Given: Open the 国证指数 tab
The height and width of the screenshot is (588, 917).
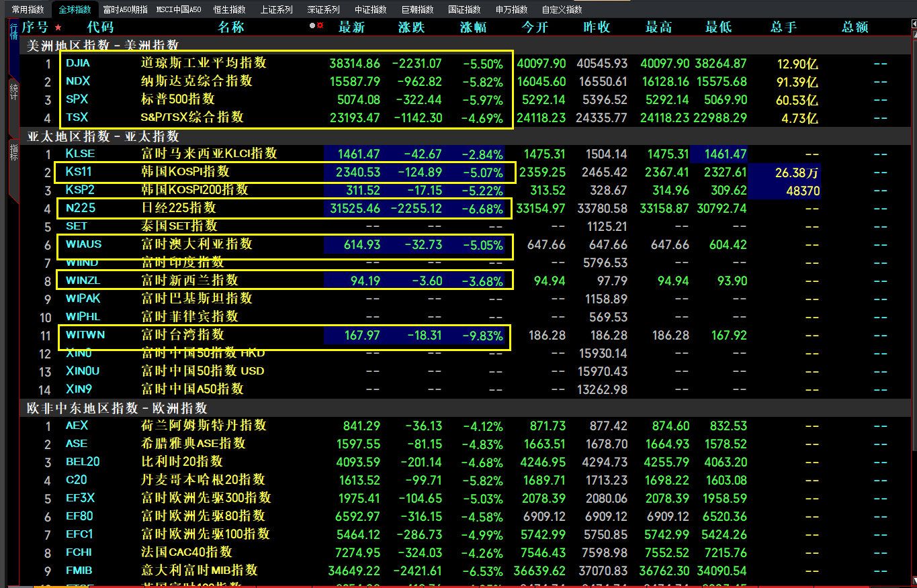Looking at the screenshot, I should coord(465,9).
